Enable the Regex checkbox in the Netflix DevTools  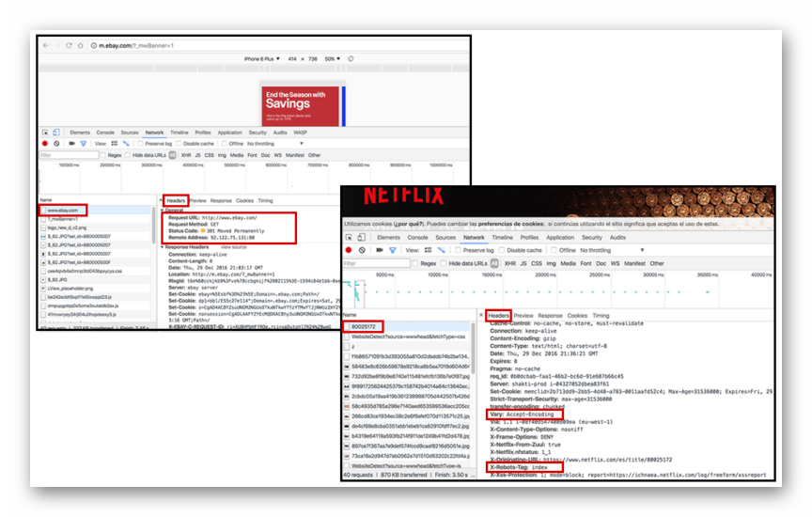(x=415, y=263)
